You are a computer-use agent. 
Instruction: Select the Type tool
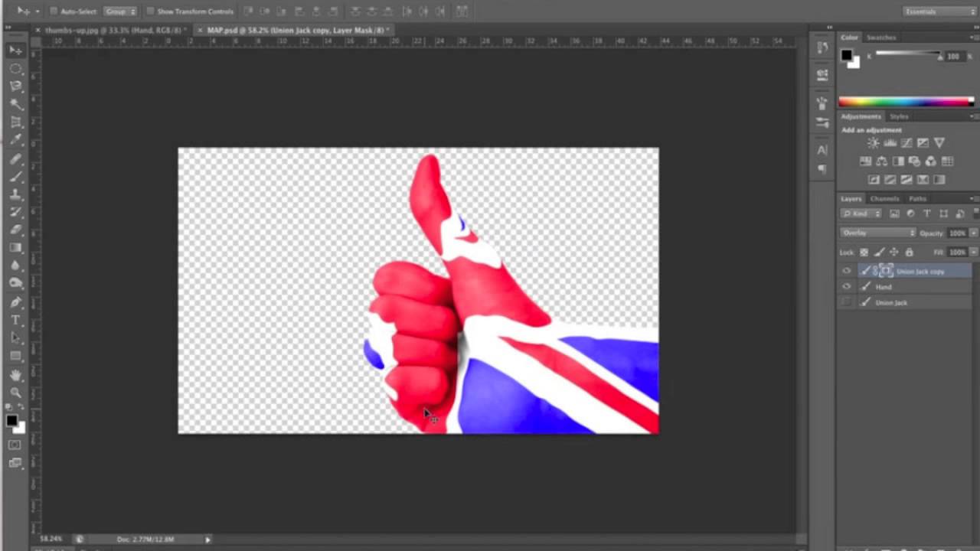coord(15,320)
